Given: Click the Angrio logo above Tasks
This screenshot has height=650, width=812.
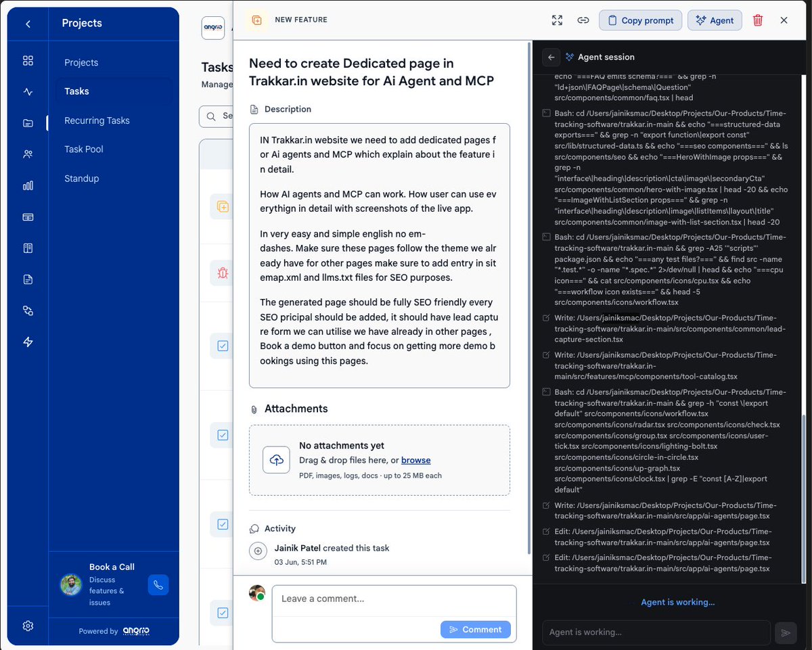Looking at the screenshot, I should pyautogui.click(x=213, y=28).
